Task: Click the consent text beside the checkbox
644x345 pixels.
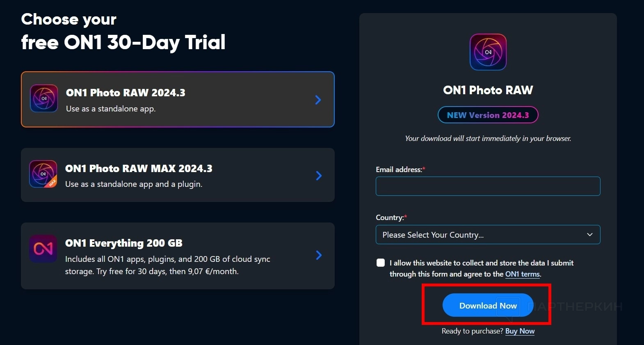Action: [x=481, y=268]
